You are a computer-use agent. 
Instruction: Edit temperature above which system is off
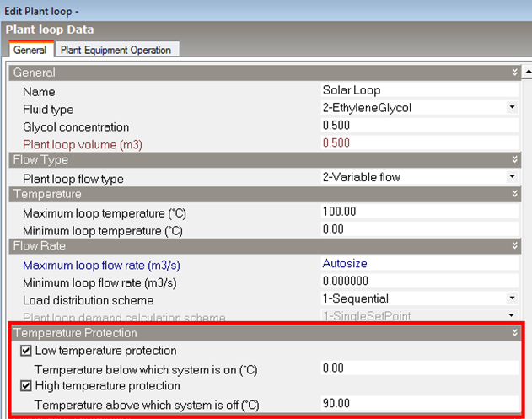(x=419, y=404)
